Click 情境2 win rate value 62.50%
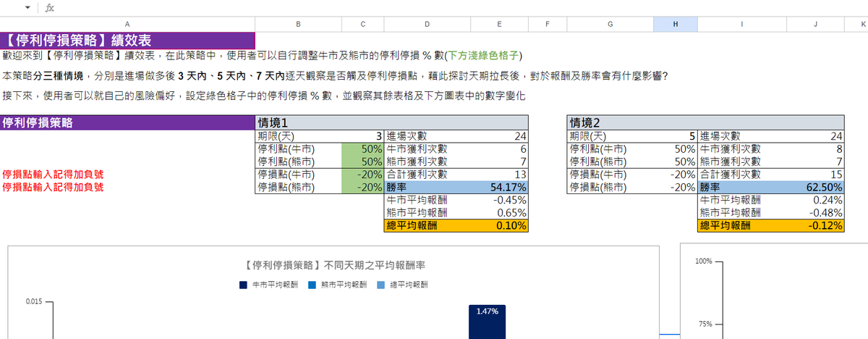This screenshot has width=868, height=339. [815, 187]
